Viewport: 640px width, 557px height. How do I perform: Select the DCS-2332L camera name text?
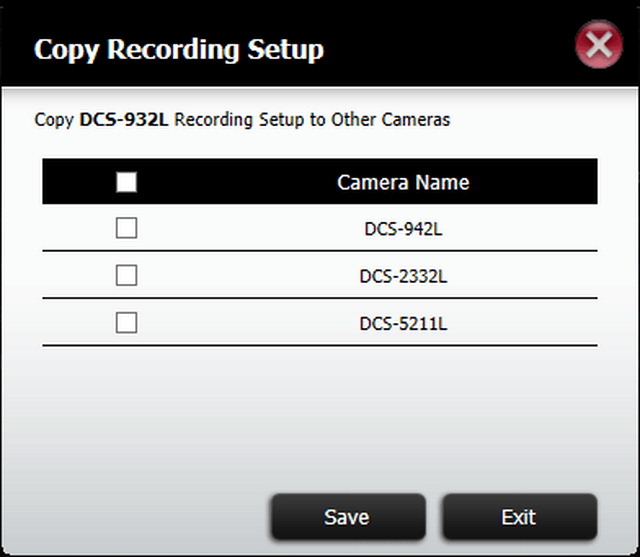pos(403,276)
